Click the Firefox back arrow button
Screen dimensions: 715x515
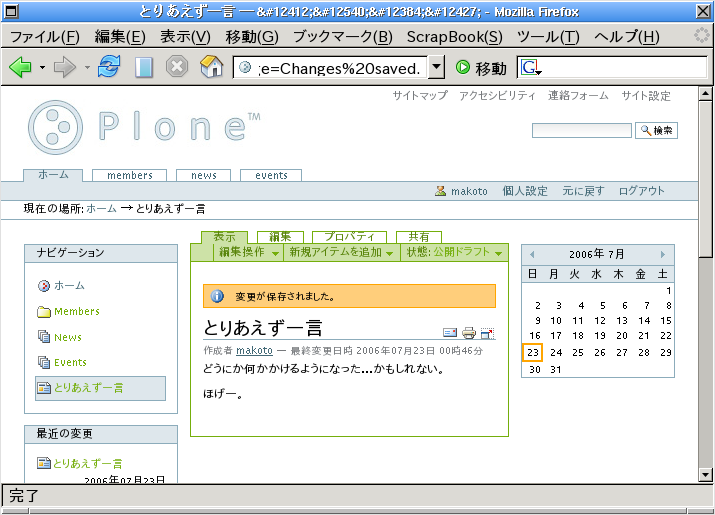pyautogui.click(x=20, y=68)
